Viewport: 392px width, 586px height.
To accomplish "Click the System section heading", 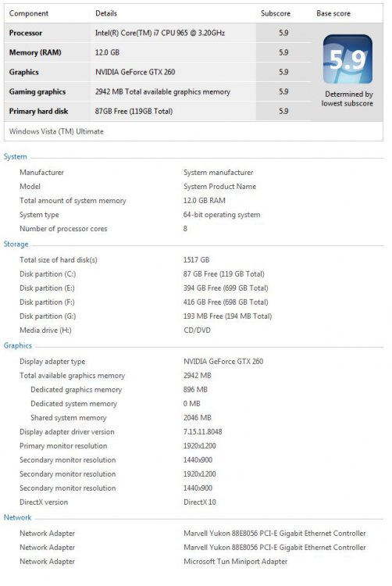I will coord(15,156).
